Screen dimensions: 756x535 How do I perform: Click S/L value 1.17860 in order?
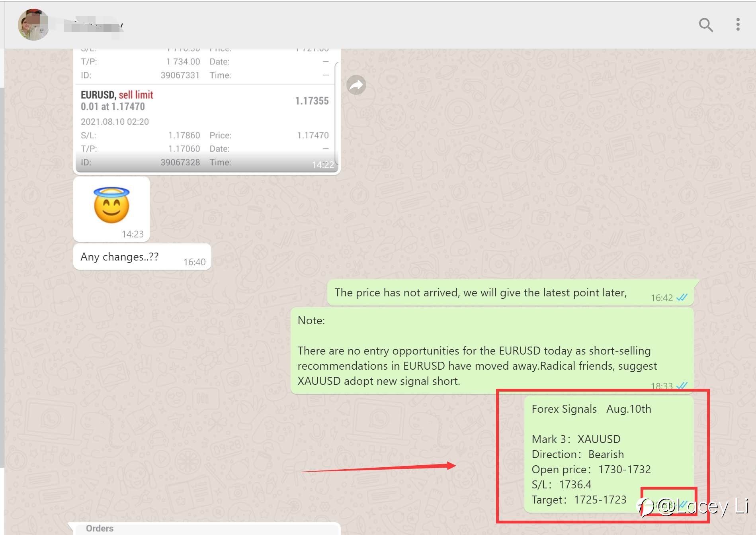click(x=184, y=135)
